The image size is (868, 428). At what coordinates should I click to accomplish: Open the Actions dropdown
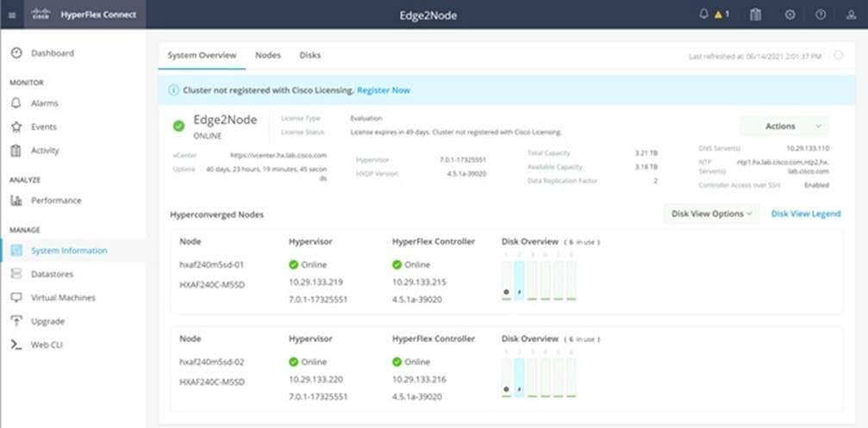[x=784, y=126]
